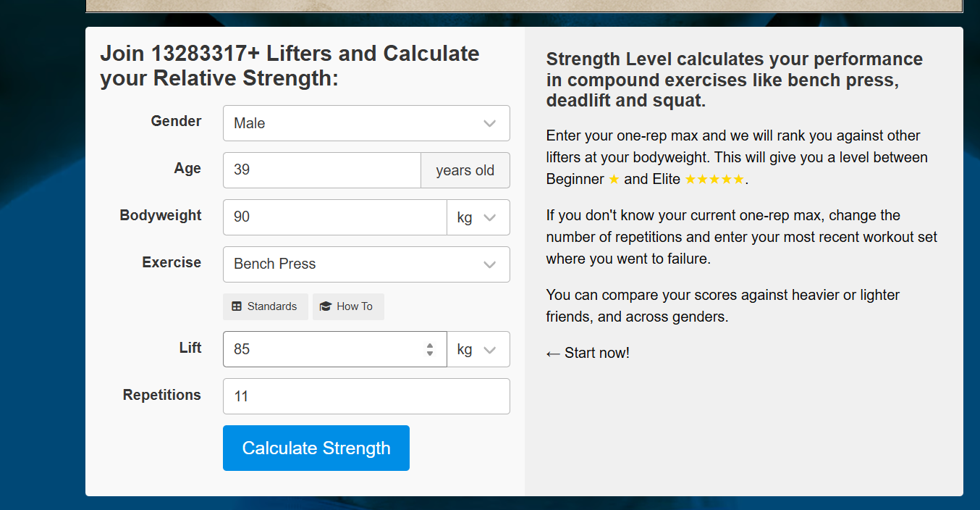Image resolution: width=980 pixels, height=510 pixels.
Task: Click the Repetitions field label
Action: click(162, 396)
